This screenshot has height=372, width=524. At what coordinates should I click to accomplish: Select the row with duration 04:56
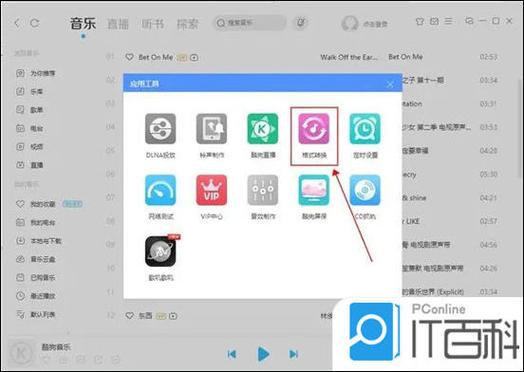tap(488, 245)
